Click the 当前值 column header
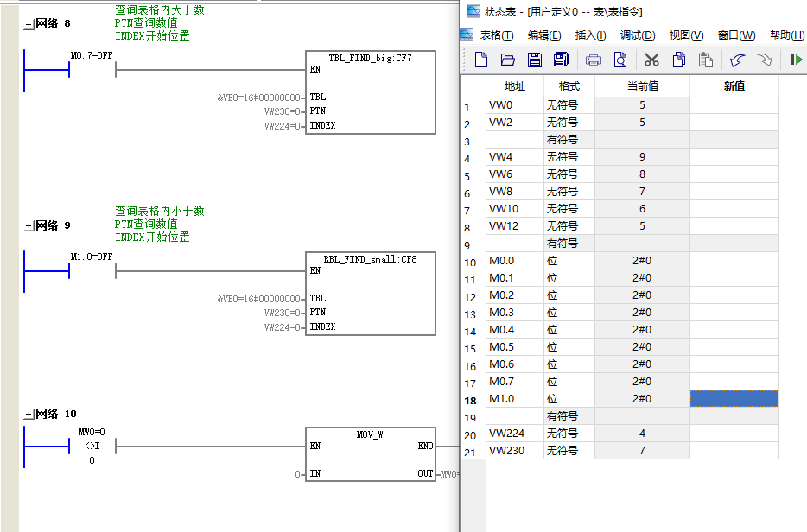The image size is (807, 532). tap(642, 85)
